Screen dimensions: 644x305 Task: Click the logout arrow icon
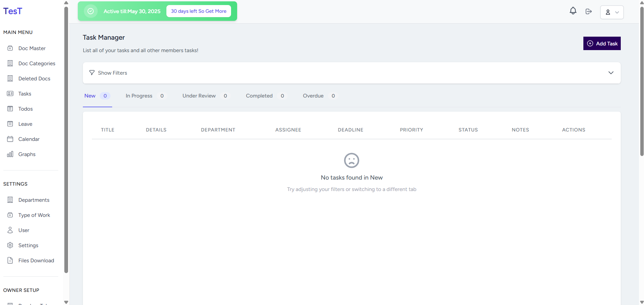[589, 11]
